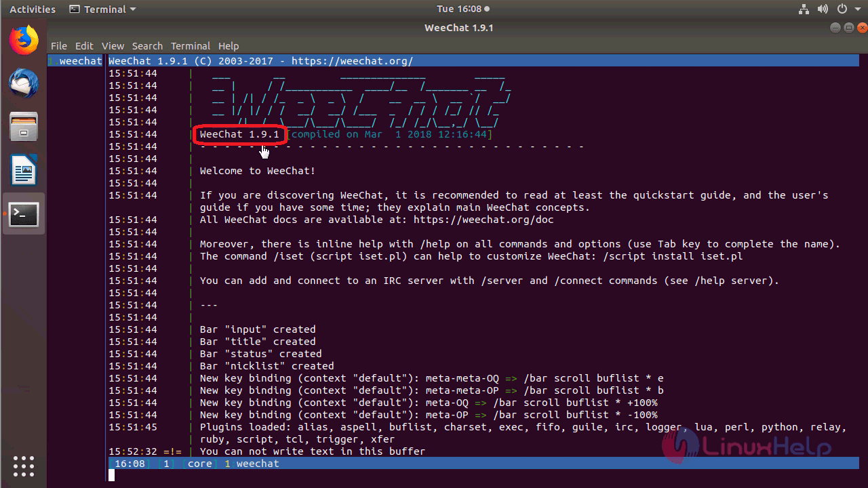Click the 'buflist * +100%' key binding line
This screenshot has width=868, height=488.
click(429, 403)
